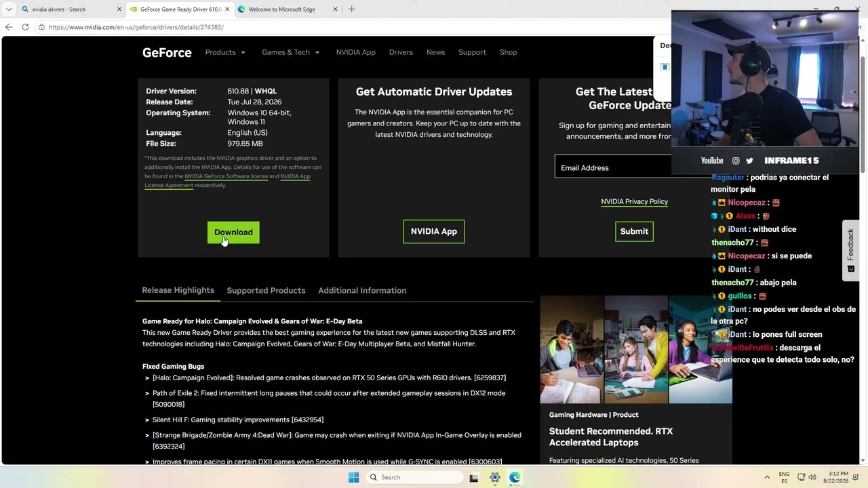The image size is (868, 488).
Task: Open the ENG ES language switcher
Action: pos(784,477)
